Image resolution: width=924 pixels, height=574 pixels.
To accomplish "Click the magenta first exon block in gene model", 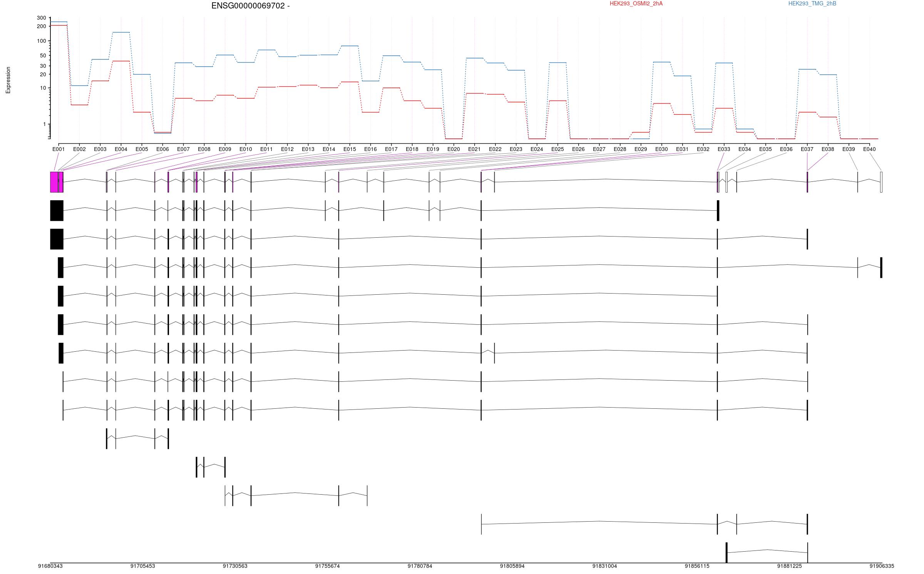I will (54, 182).
